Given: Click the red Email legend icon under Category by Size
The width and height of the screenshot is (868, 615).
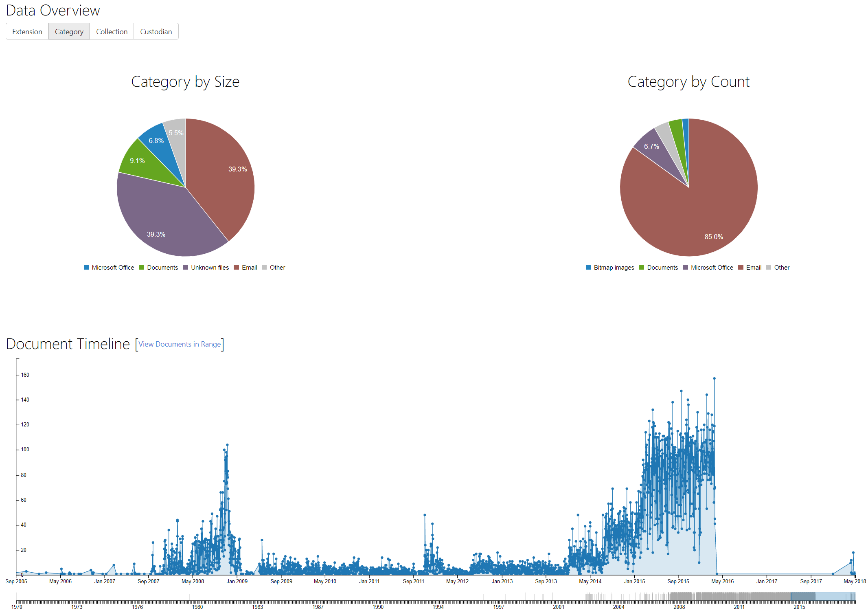Looking at the screenshot, I should (236, 267).
